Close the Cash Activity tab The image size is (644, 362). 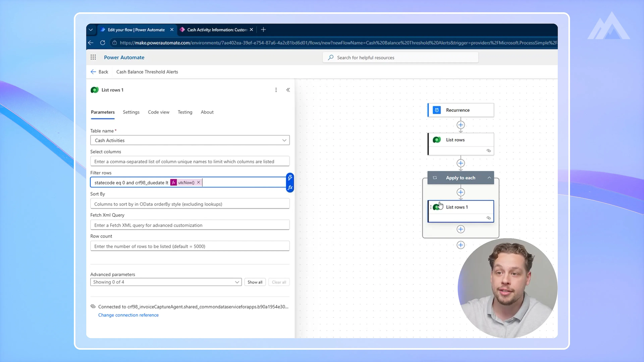tap(252, 30)
